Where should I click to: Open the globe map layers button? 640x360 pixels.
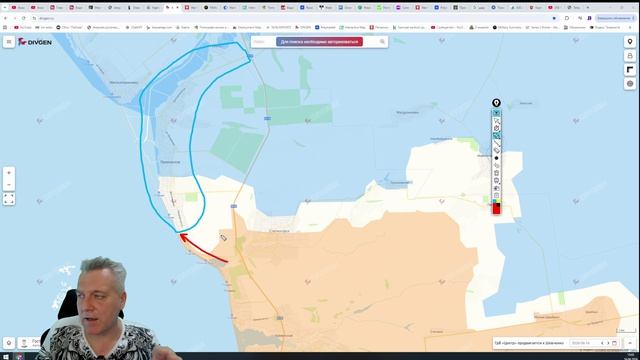pos(630,84)
